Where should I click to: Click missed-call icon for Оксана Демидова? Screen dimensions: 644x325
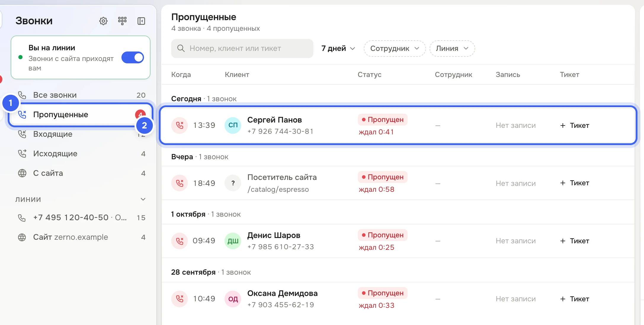pos(180,299)
